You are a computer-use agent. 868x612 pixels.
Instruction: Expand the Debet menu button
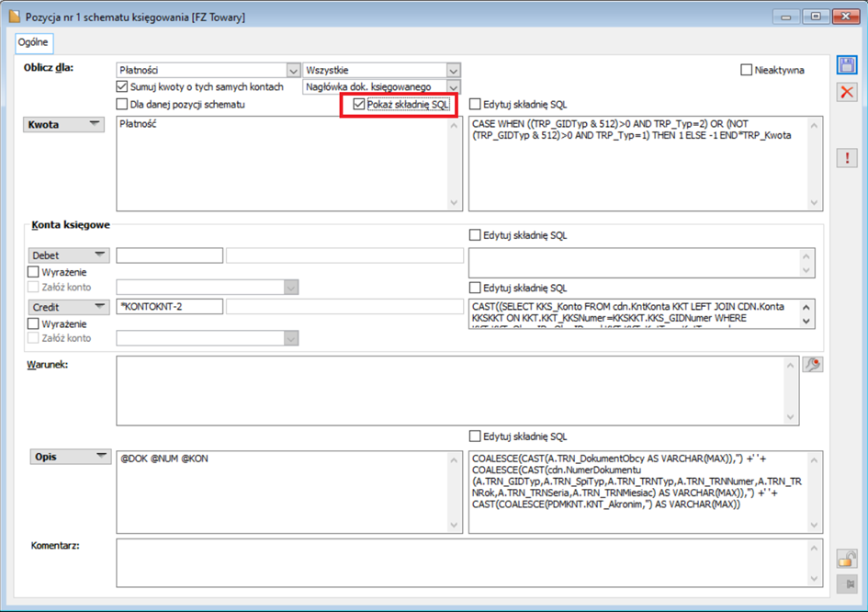69,255
